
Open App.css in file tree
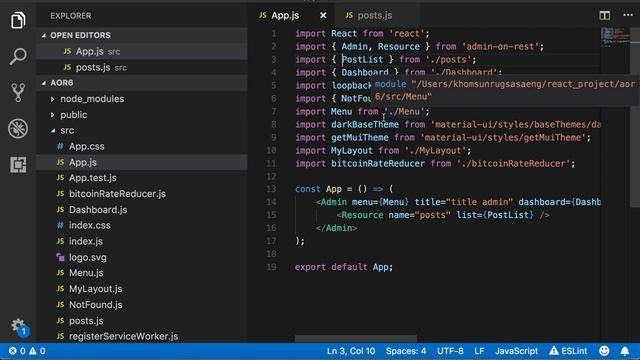87,146
